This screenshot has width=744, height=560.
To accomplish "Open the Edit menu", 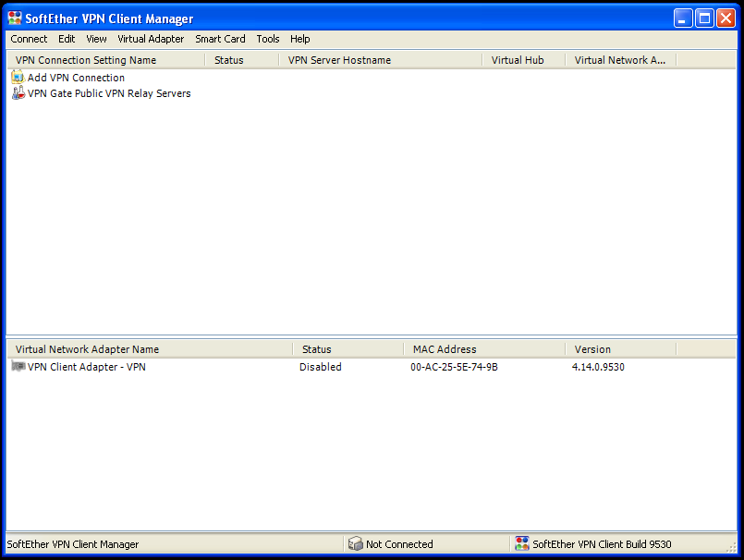I will tap(67, 39).
